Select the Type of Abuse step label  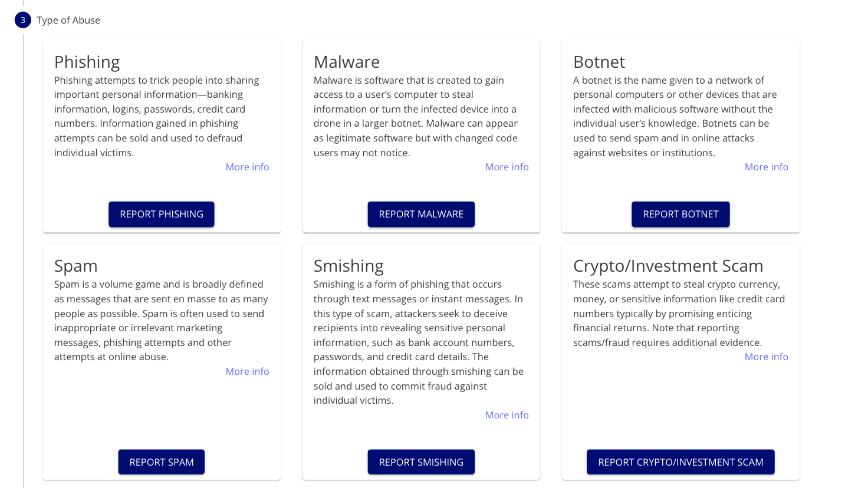tap(68, 20)
